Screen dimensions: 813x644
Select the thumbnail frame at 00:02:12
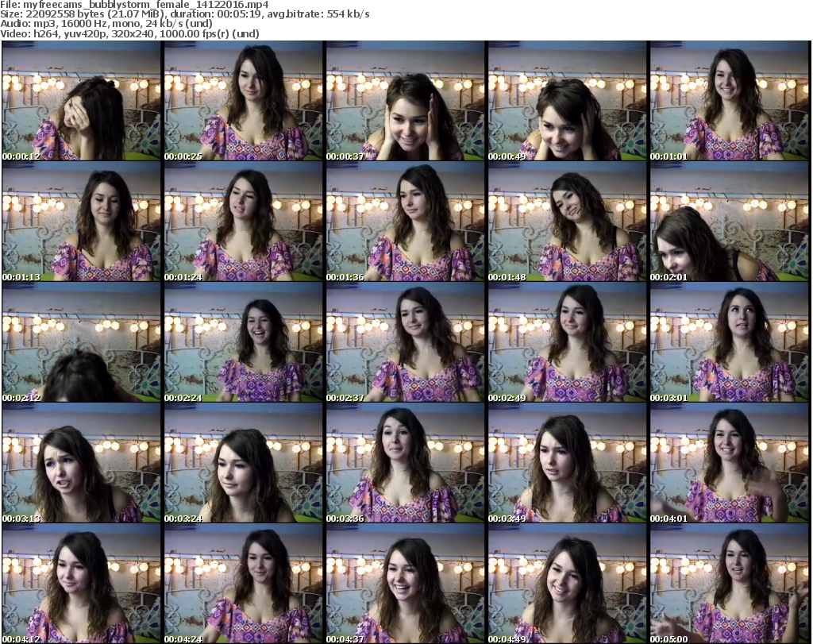(x=82, y=342)
